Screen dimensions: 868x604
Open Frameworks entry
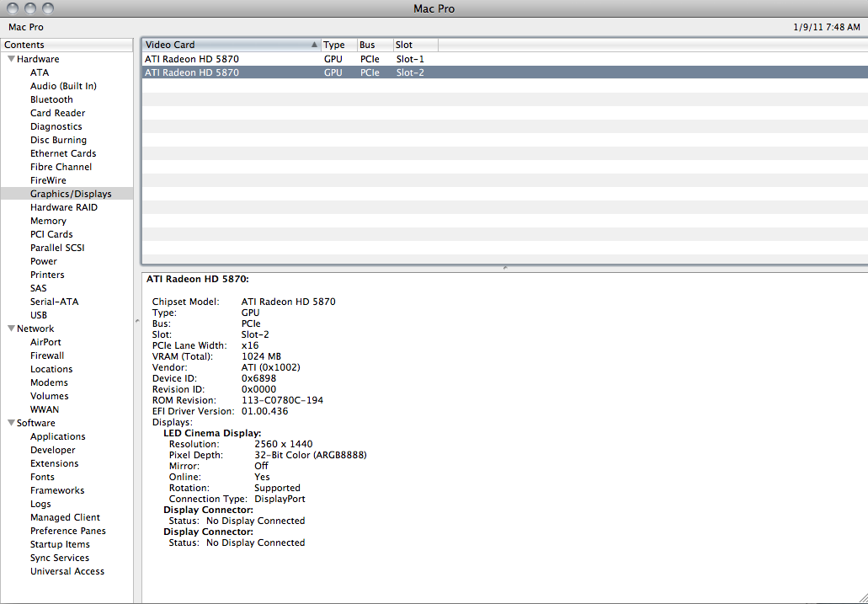[57, 490]
